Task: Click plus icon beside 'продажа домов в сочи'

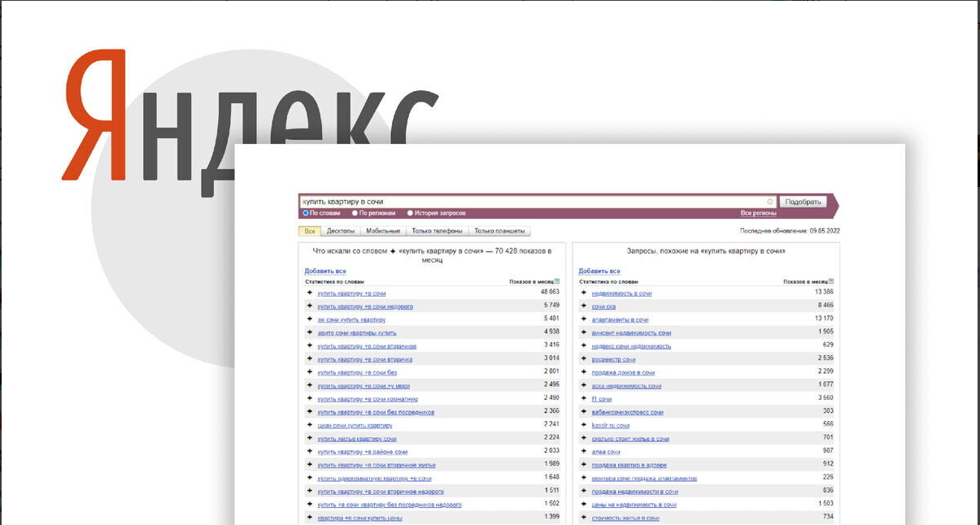Action: [x=584, y=372]
